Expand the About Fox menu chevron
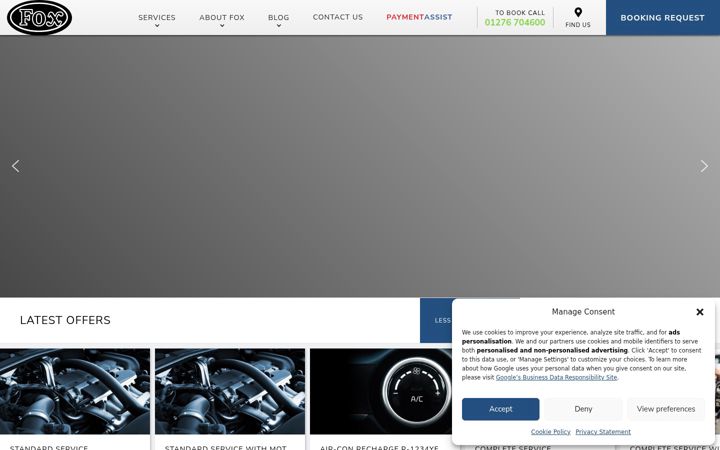 point(222,26)
